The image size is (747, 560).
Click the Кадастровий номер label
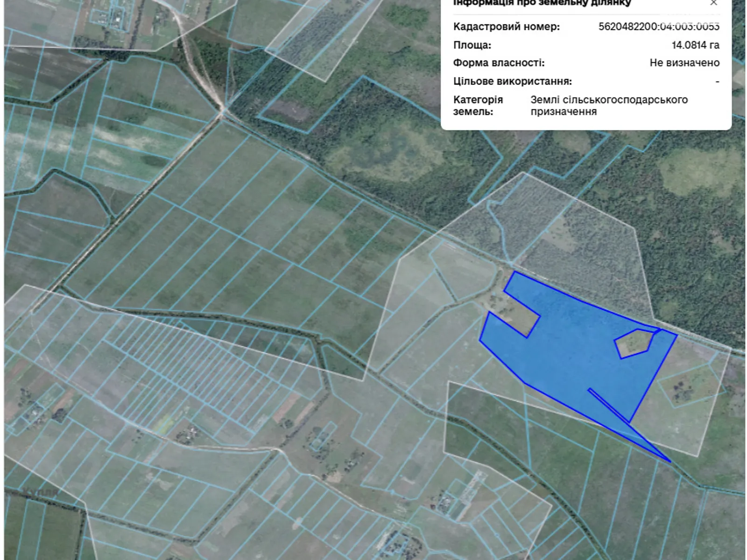506,27
